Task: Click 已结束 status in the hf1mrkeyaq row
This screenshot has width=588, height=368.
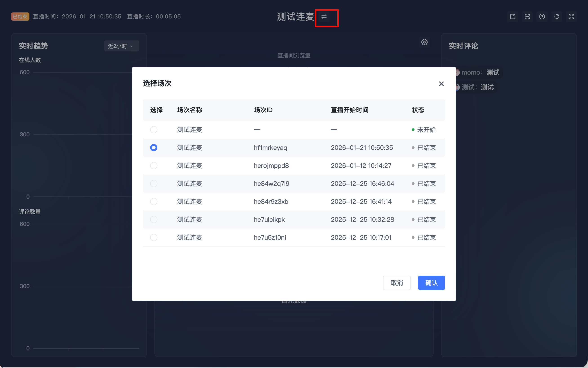Action: (427, 148)
